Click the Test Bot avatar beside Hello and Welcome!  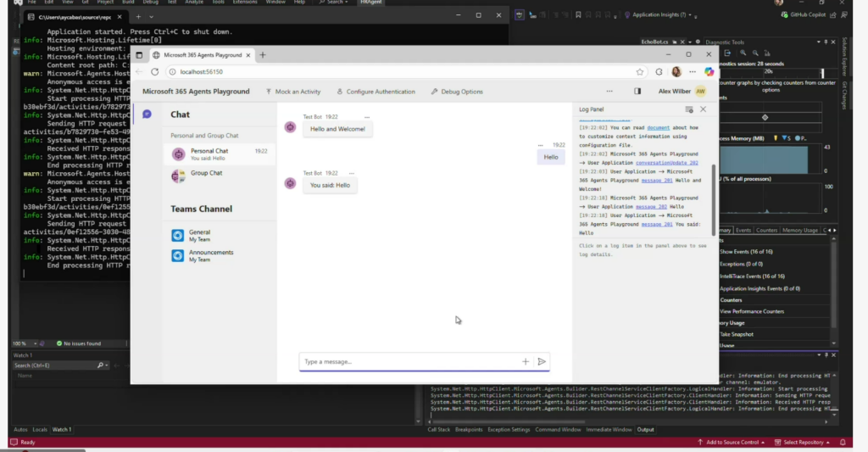(290, 127)
